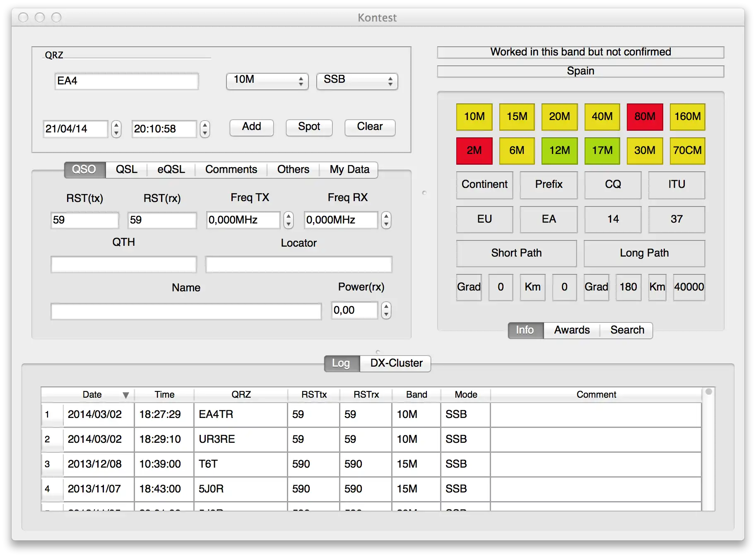Click the 10M band color button

474,117
